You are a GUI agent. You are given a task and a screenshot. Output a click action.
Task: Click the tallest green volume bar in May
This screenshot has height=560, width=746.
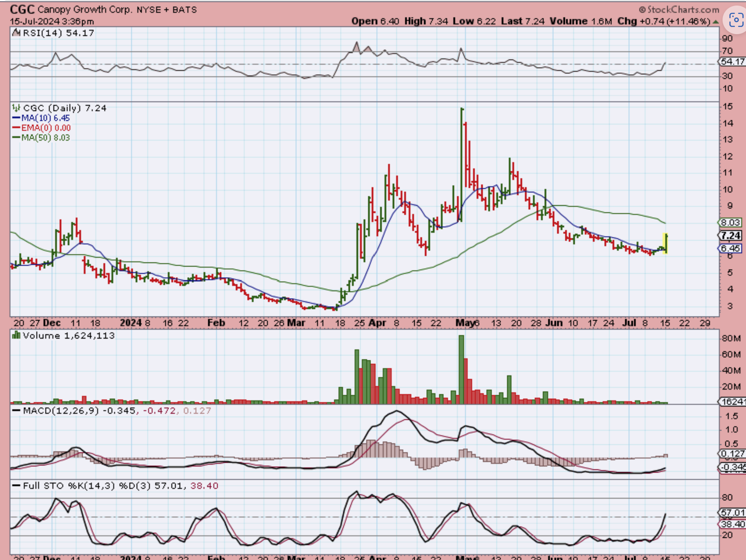pyautogui.click(x=461, y=369)
